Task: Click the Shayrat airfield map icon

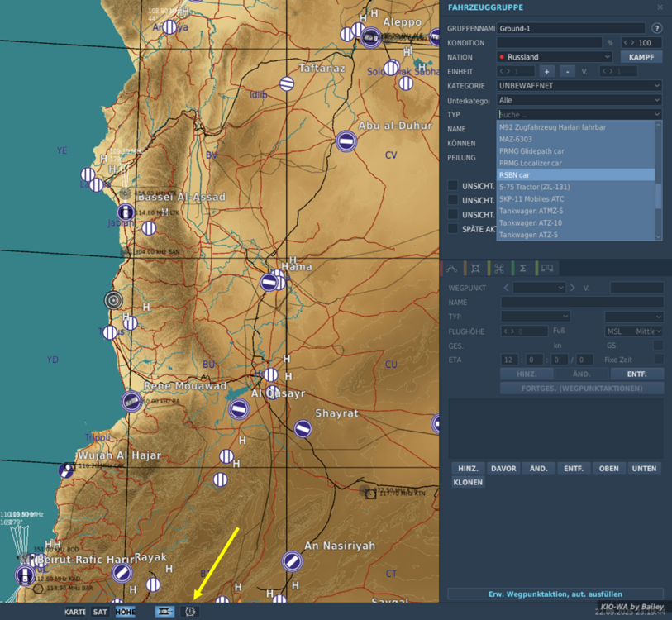Action: click(x=303, y=428)
